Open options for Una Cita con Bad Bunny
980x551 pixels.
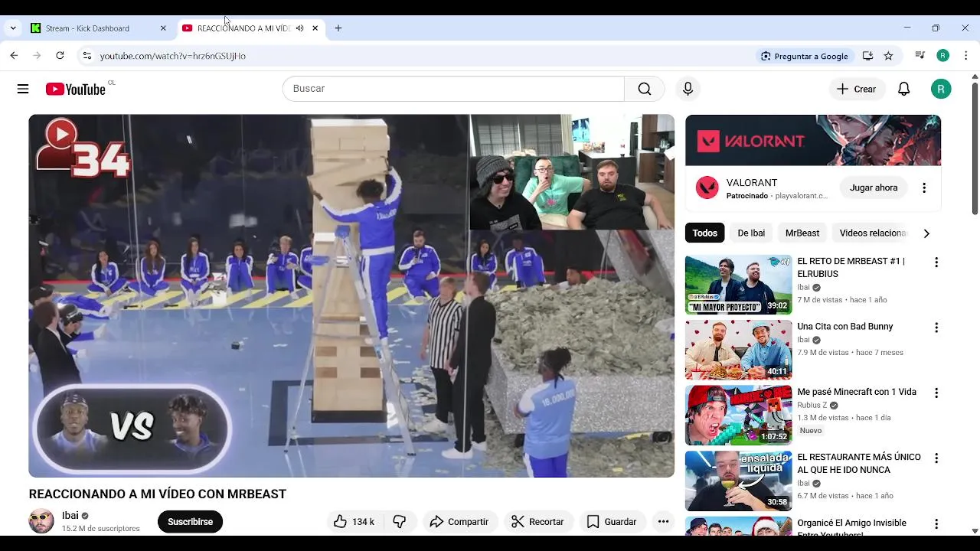coord(936,328)
